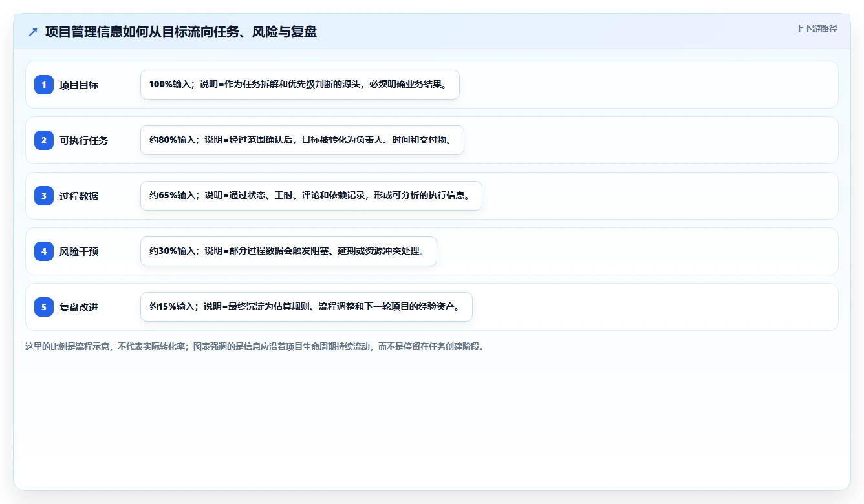
Task: Select step number 3 badge
Action: pos(44,196)
